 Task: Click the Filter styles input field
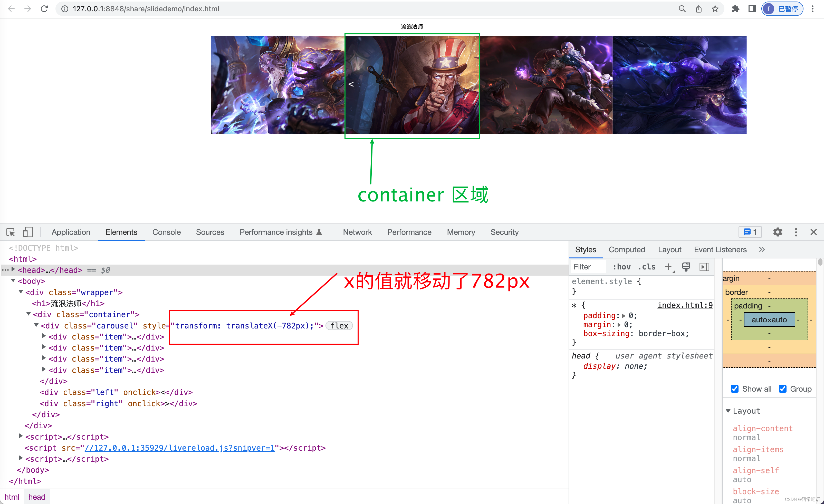pyautogui.click(x=589, y=266)
